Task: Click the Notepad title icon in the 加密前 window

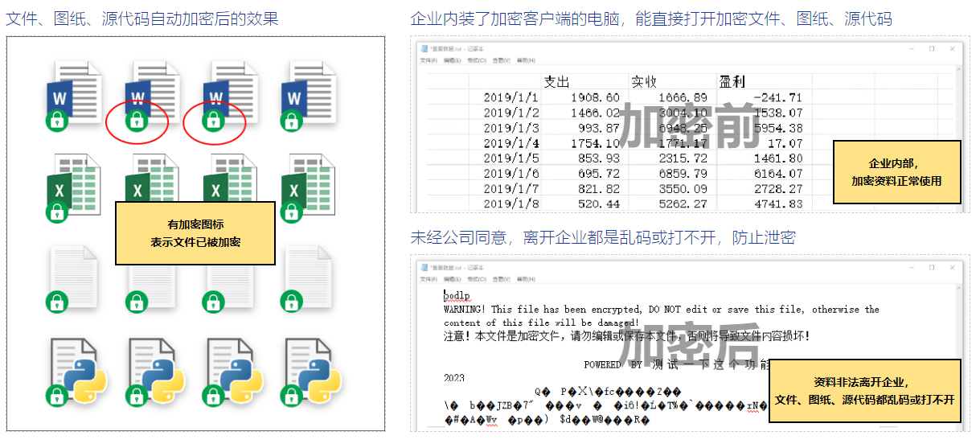Action: click(x=426, y=48)
